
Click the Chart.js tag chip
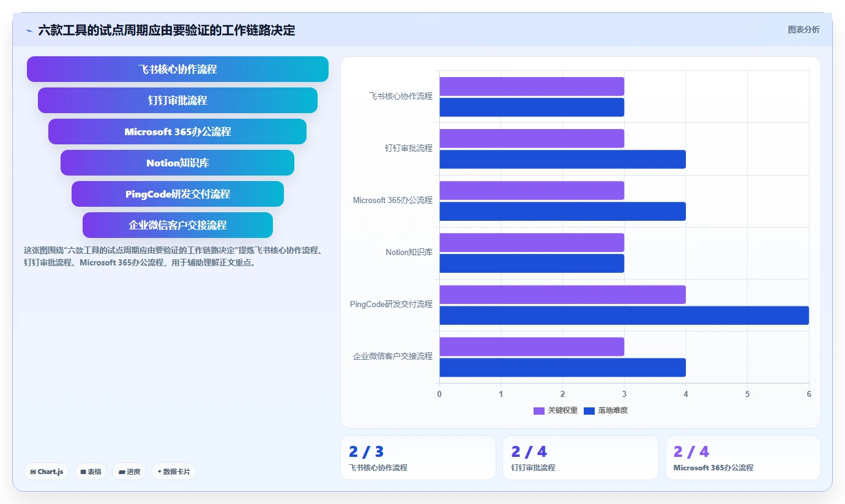47,472
